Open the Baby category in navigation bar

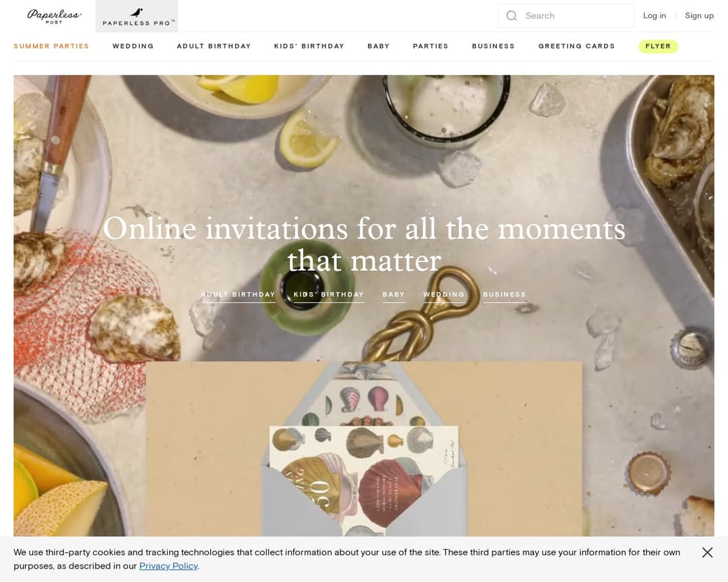point(378,46)
